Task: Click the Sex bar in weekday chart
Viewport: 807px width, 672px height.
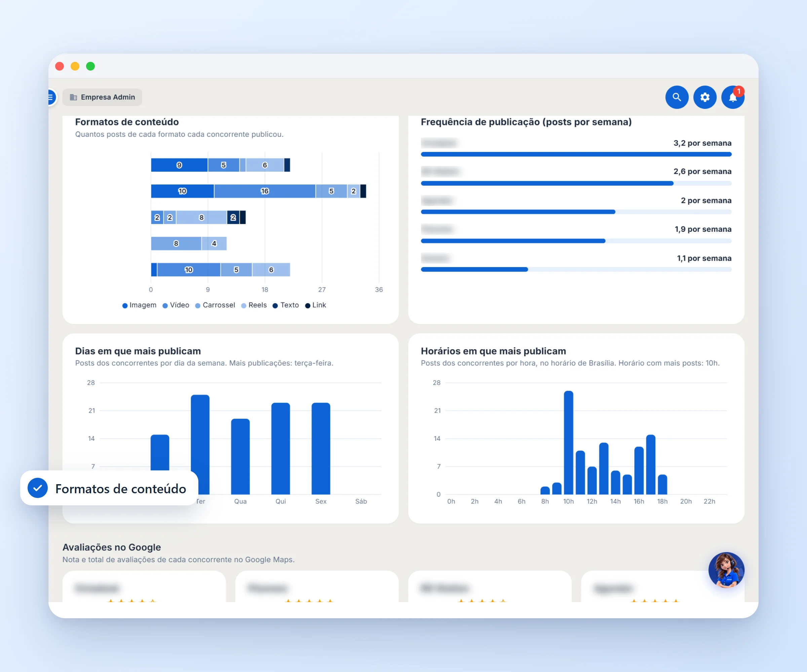Action: [321, 449]
